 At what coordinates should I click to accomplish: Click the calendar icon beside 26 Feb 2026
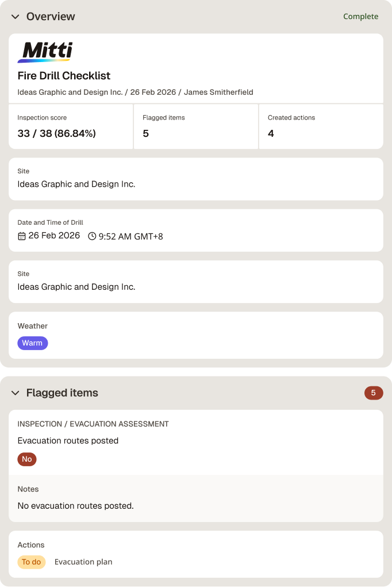pyautogui.click(x=22, y=236)
